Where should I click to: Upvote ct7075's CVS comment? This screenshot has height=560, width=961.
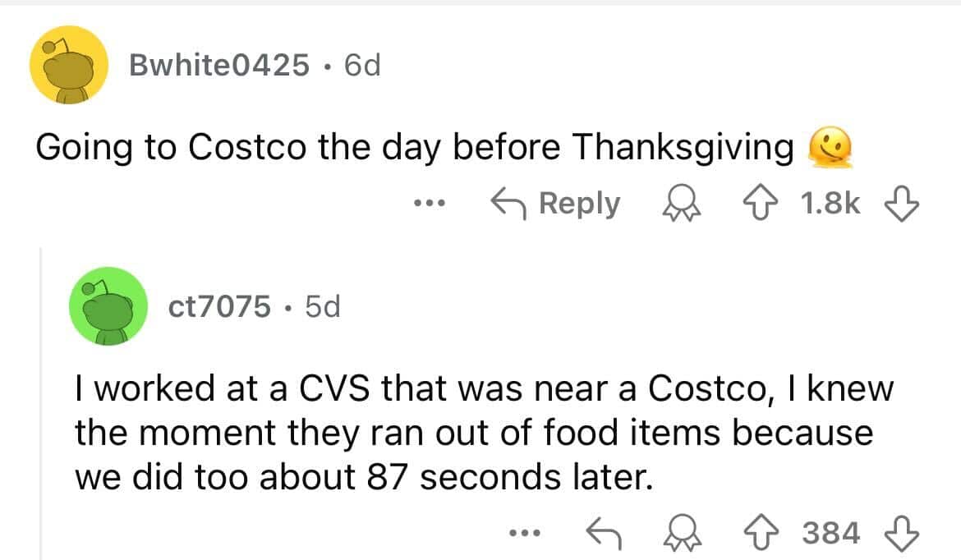click(772, 534)
